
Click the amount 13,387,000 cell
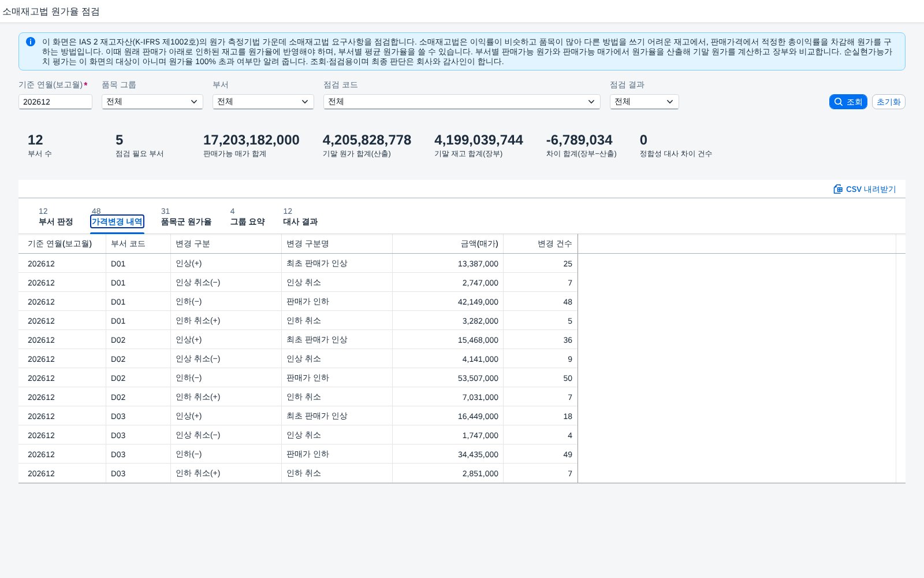[448, 264]
